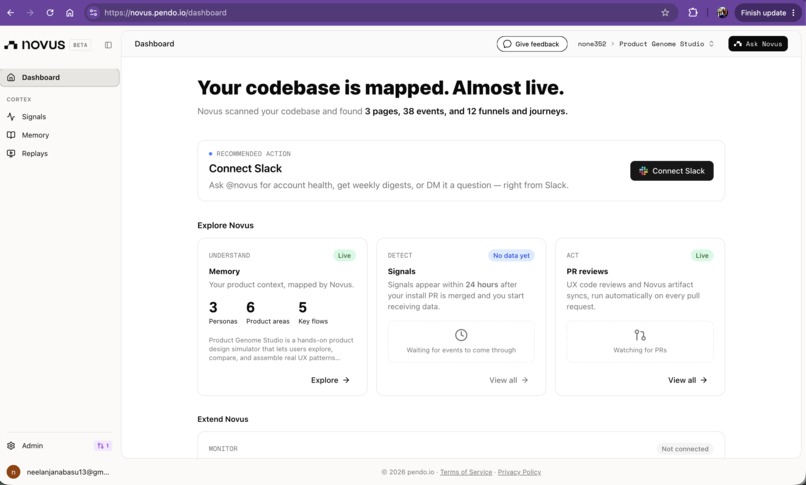This screenshot has height=485, width=806.
Task: Click the Connect Slack button
Action: 671,171
